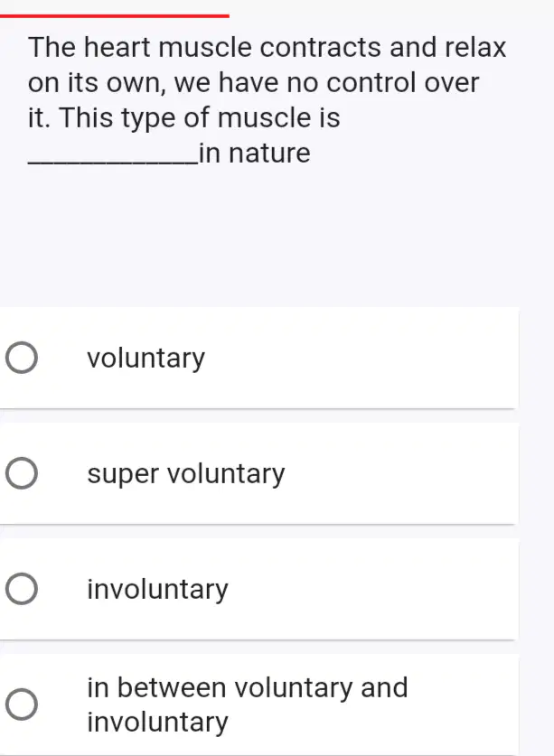This screenshot has height=756, width=554.
Task: Click empty space in the super voluntary card
Action: point(400,473)
